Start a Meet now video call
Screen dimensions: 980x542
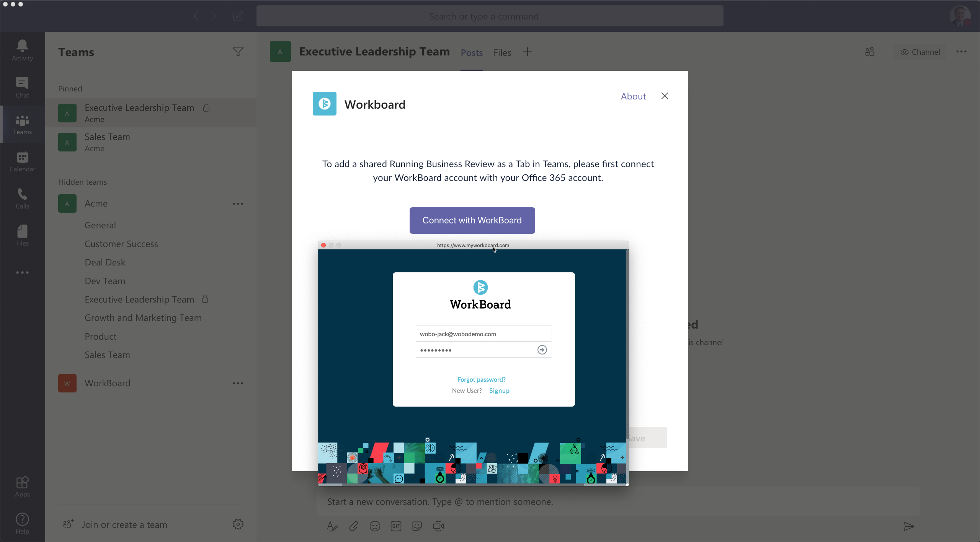tap(438, 526)
